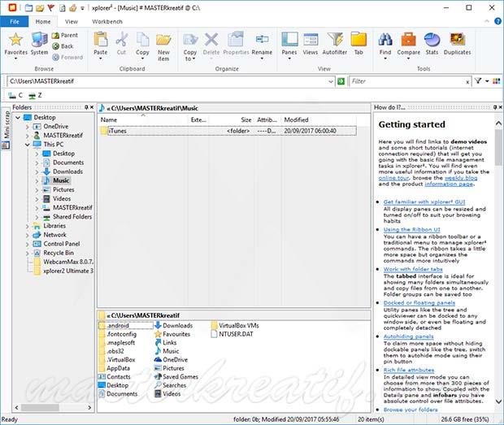Click the address bar path field
The image size is (504, 425).
click(x=167, y=81)
